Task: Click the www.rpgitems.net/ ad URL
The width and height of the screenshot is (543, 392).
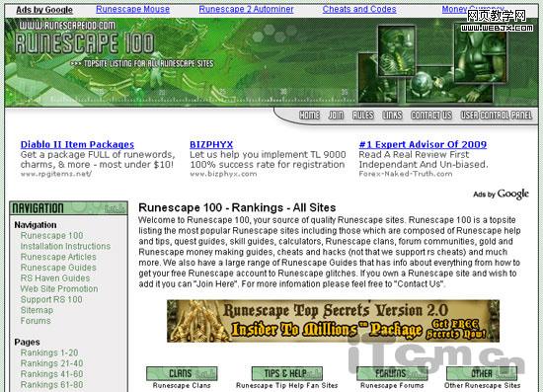Action: click(56, 174)
